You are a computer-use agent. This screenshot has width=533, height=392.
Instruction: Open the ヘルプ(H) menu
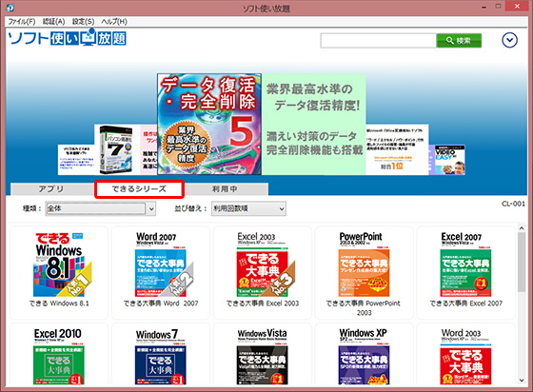click(x=114, y=21)
